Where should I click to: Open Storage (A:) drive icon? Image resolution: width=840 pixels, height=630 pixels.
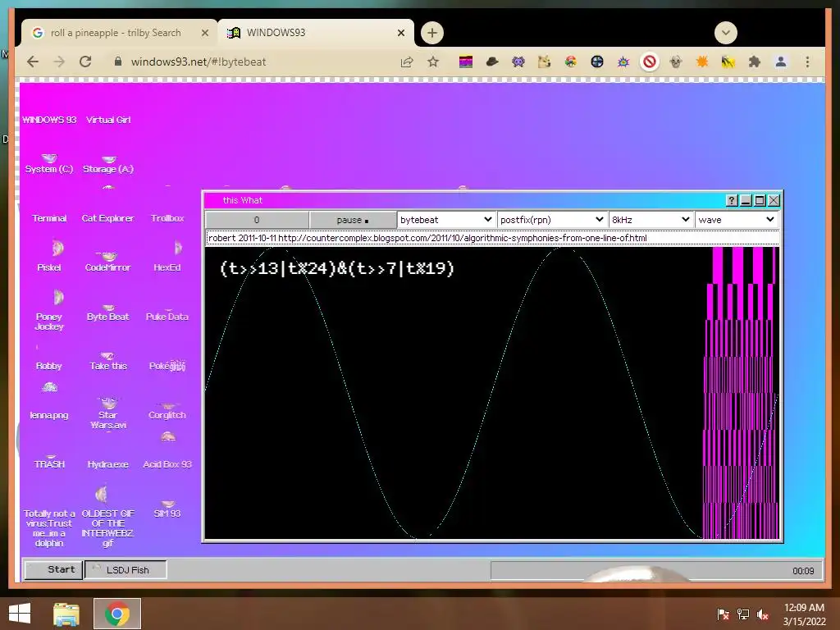[108, 164]
